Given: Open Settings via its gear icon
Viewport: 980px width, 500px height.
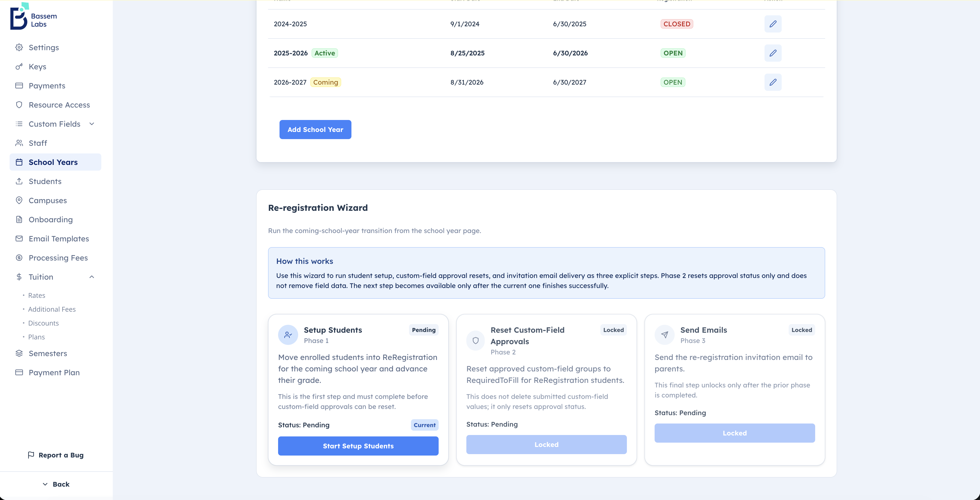Looking at the screenshot, I should tap(19, 48).
